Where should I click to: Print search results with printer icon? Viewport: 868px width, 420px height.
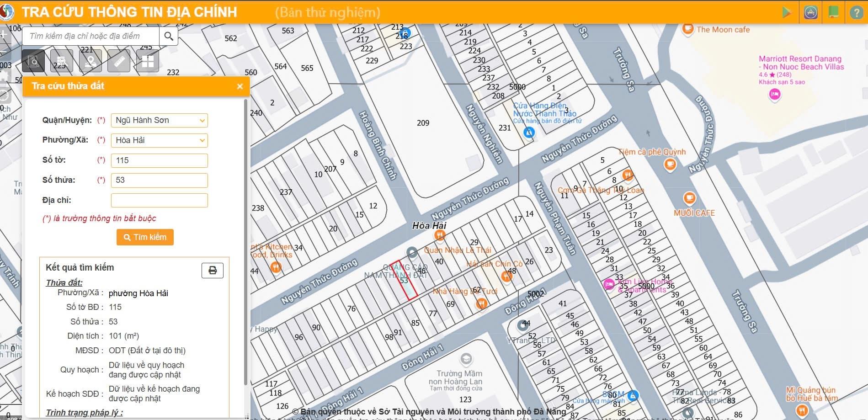pos(213,271)
